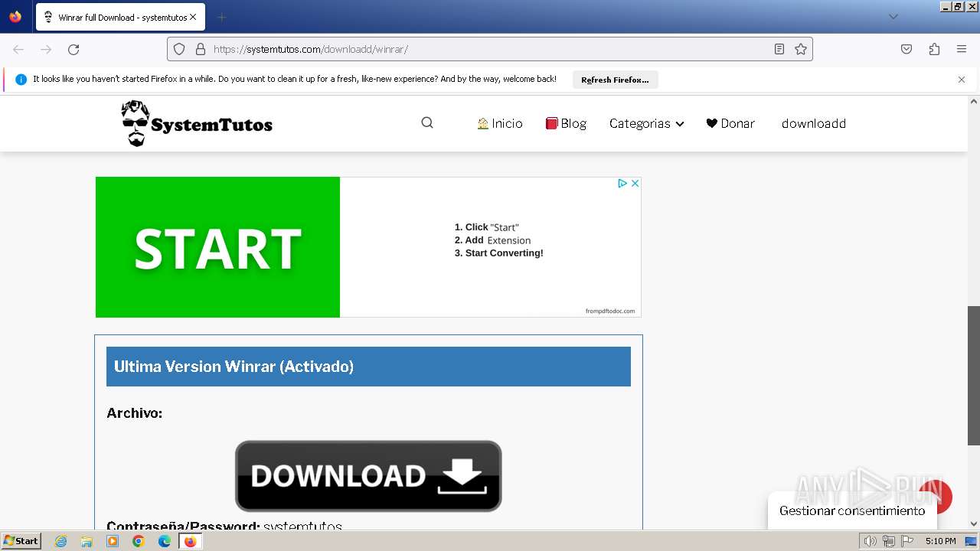The height and width of the screenshot is (551, 980).
Task: Click the frompdftodoc.com ad link
Action: [x=610, y=311]
